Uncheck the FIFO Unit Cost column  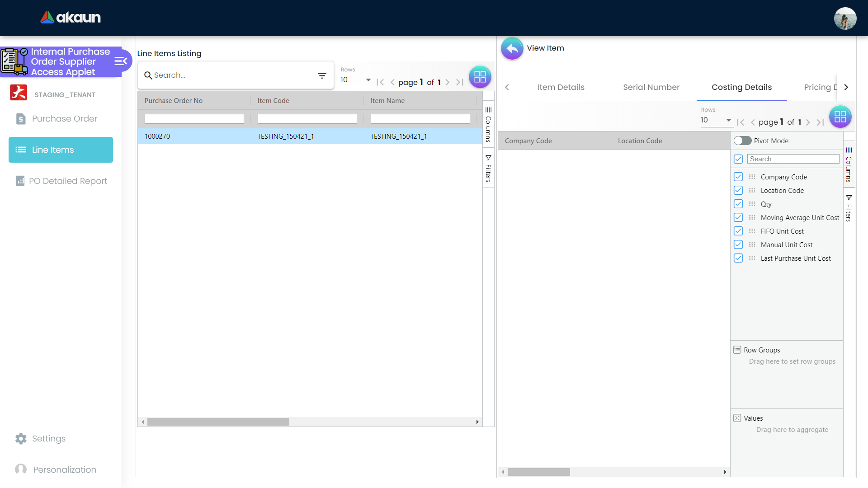pyautogui.click(x=738, y=231)
